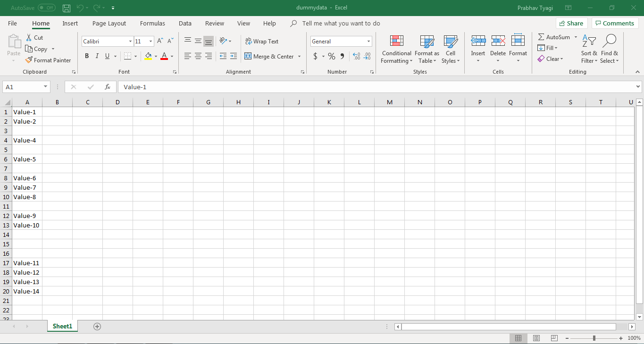Open the font name dropdown showing Calibri
Screen dimensions: 644x344
coord(130,42)
